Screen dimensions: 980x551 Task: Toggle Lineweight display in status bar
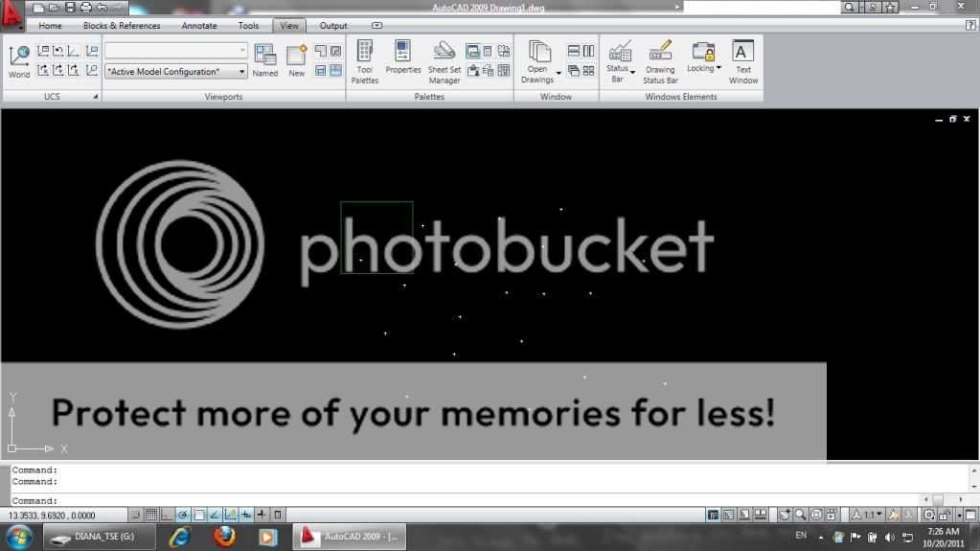click(x=262, y=515)
